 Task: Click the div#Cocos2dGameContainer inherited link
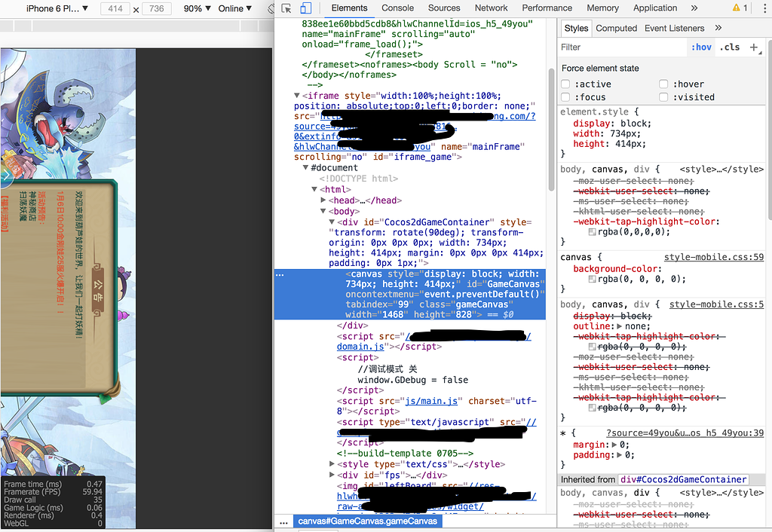tap(683, 479)
